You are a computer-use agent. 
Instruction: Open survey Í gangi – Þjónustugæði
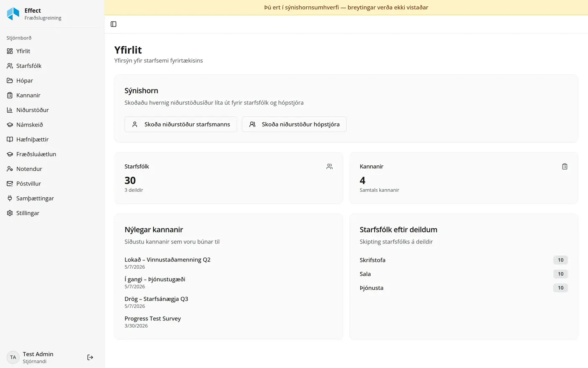[x=155, y=279]
